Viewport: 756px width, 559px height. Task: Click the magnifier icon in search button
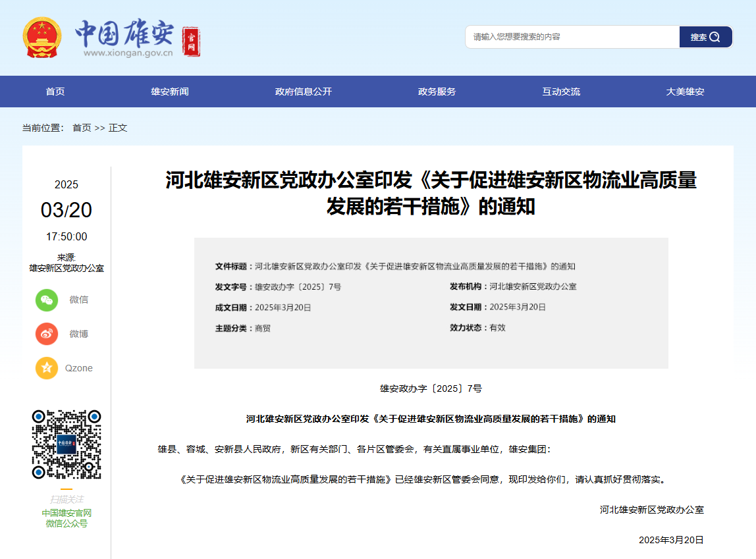coord(716,37)
